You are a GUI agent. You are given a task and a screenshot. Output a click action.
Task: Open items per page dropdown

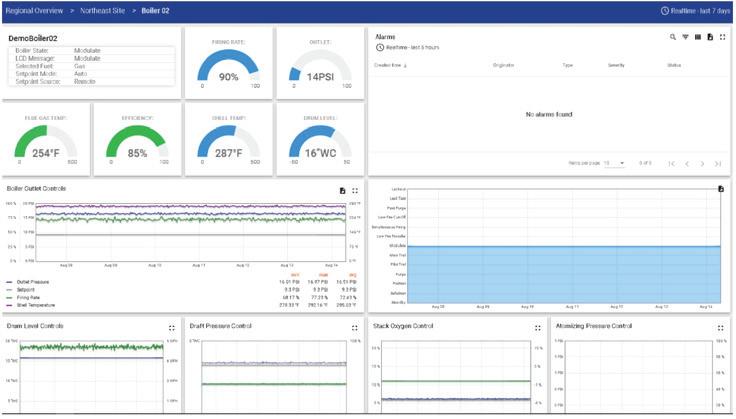[x=614, y=163]
